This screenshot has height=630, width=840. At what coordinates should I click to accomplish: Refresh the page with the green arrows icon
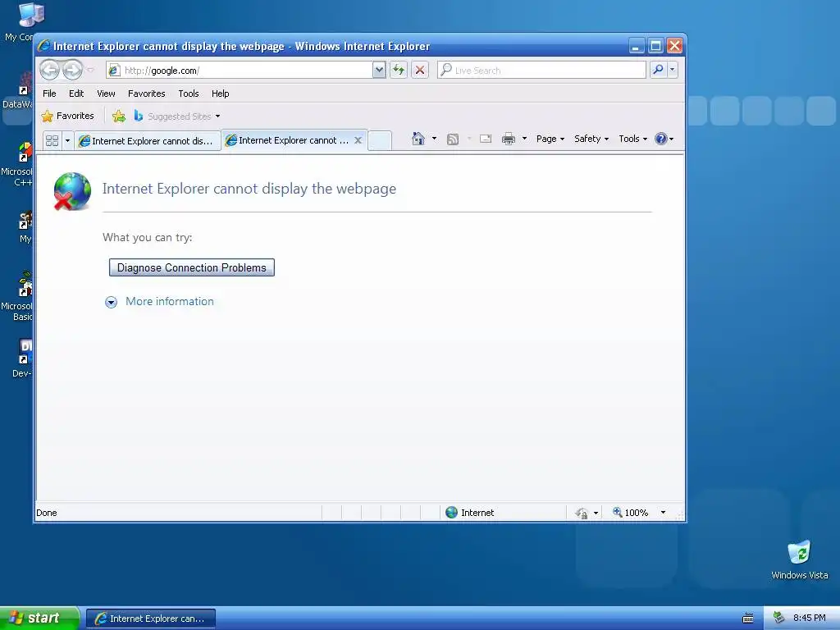coord(399,71)
